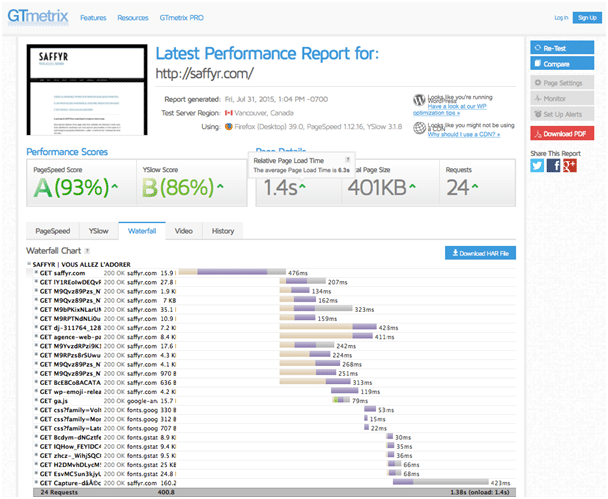Share report on Google Plus
Image resolution: width=608 pixels, height=499 pixels.
tap(569, 165)
